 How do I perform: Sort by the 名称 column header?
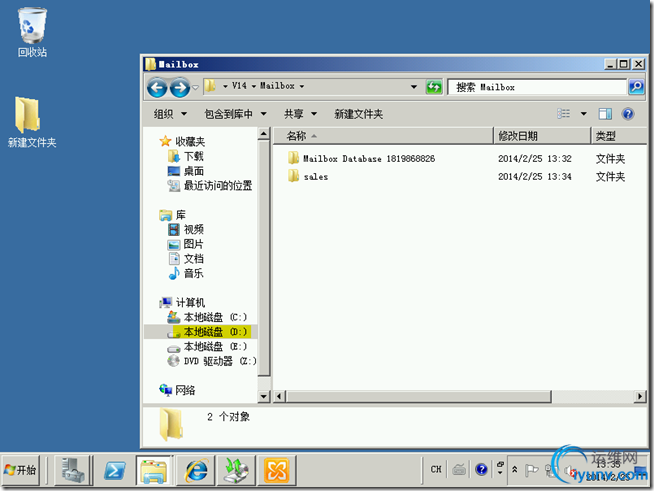point(383,136)
